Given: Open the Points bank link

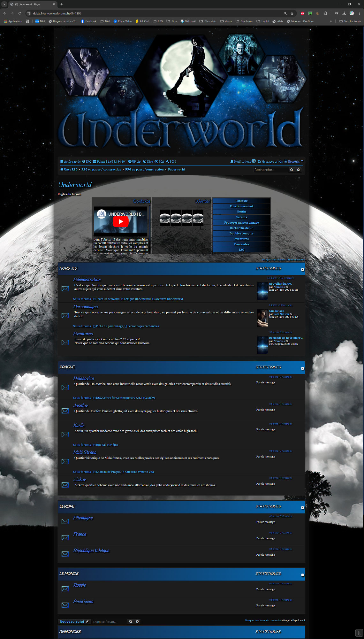Looking at the screenshot, I should click(x=110, y=162).
